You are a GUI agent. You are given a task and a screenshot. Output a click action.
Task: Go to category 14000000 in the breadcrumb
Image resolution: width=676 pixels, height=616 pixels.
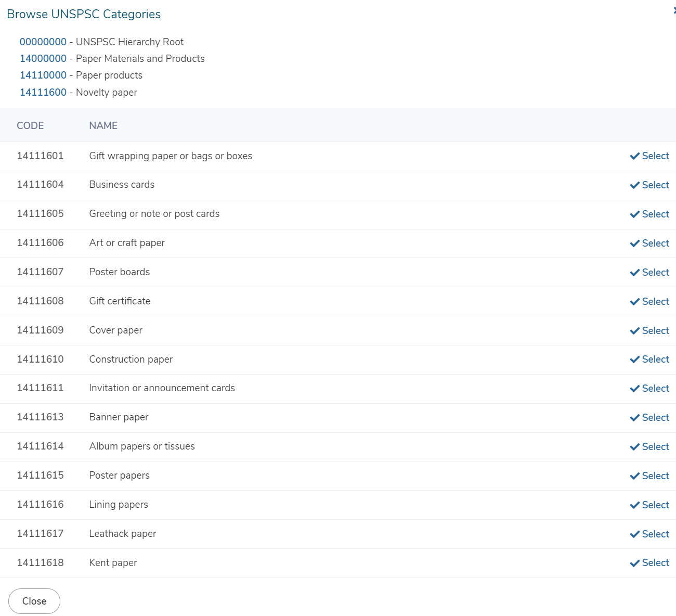(x=43, y=58)
